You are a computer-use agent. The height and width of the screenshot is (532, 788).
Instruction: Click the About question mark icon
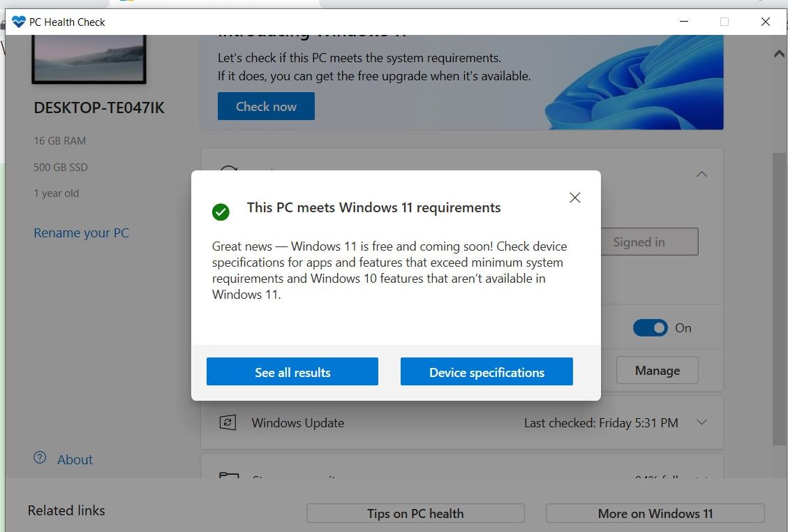click(40, 457)
